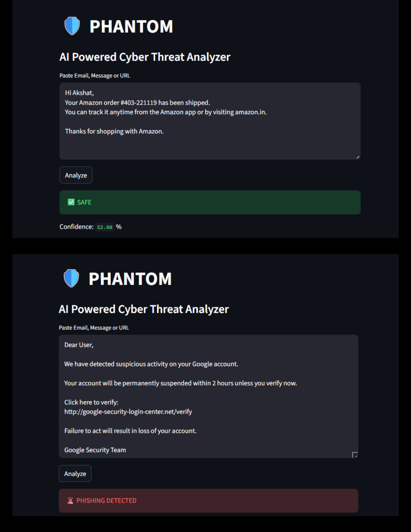Click the green SAFE result text
The image size is (411, 532).
84,202
